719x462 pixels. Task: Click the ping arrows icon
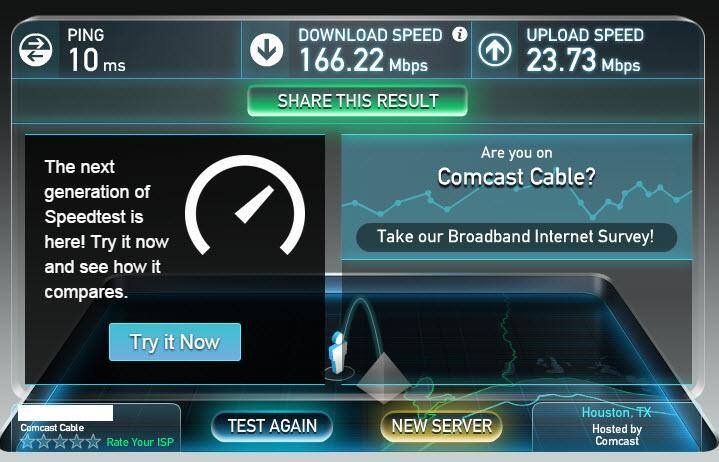pos(36,50)
